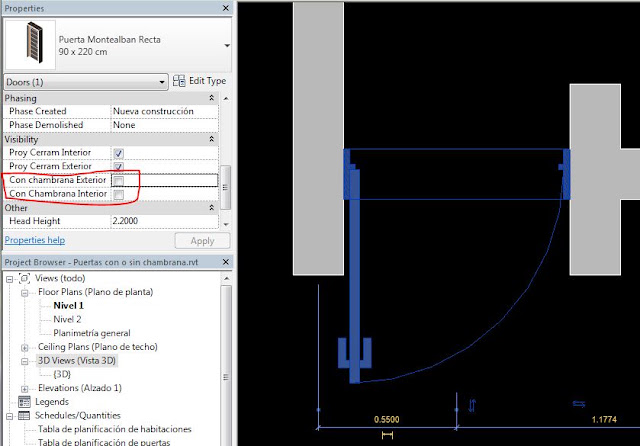Select the Floor Plans (Plano de planta) item

tap(96, 292)
